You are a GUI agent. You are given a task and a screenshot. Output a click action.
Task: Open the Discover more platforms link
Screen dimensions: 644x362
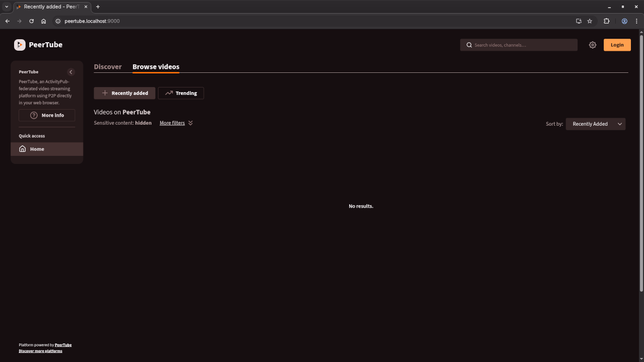pyautogui.click(x=41, y=351)
